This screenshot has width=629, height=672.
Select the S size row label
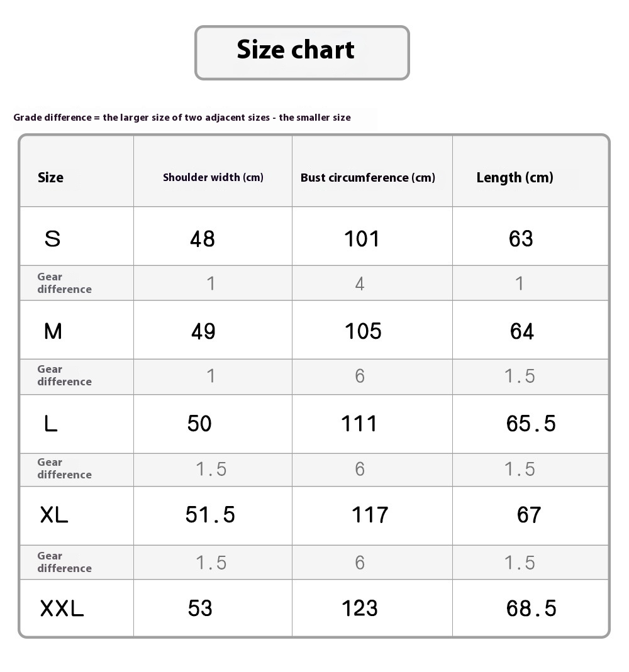coord(53,239)
